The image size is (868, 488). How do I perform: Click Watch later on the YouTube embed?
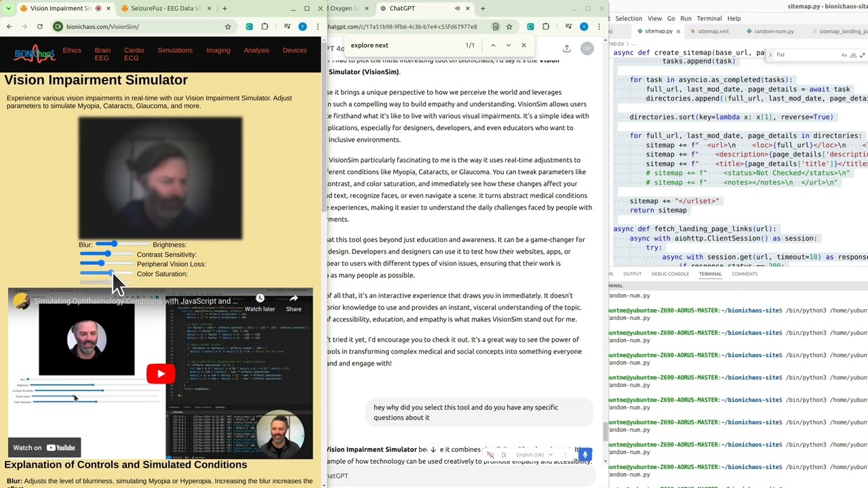pos(260,303)
